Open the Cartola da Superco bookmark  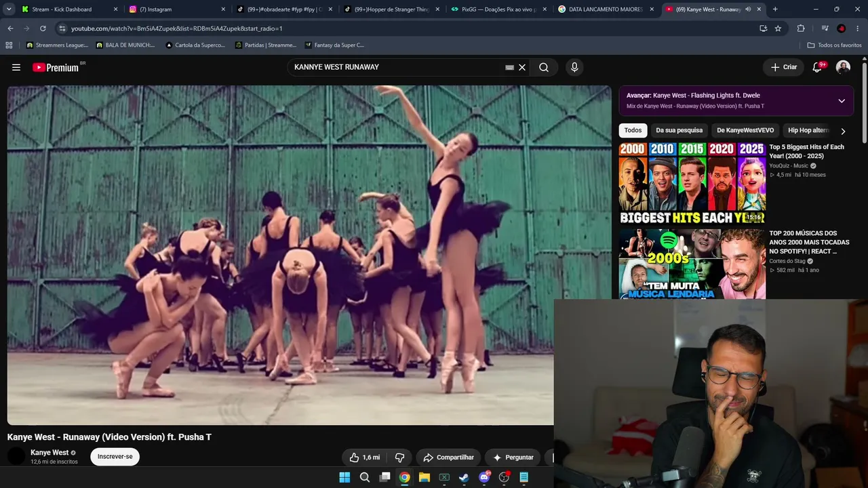coord(196,45)
